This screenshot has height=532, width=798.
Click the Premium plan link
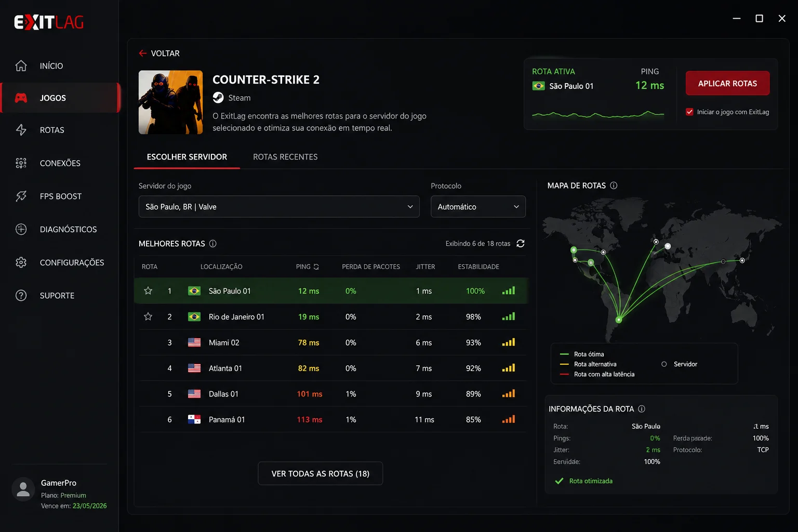coord(73,496)
